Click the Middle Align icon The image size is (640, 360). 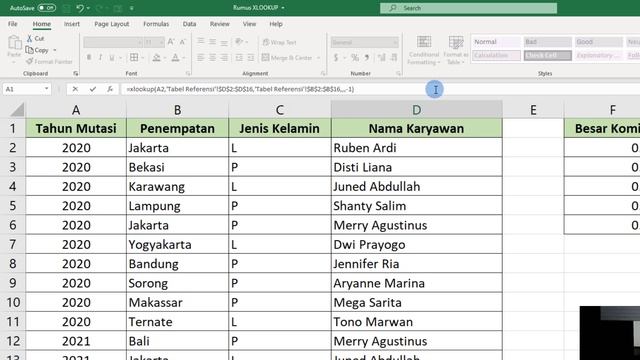pos(212,42)
